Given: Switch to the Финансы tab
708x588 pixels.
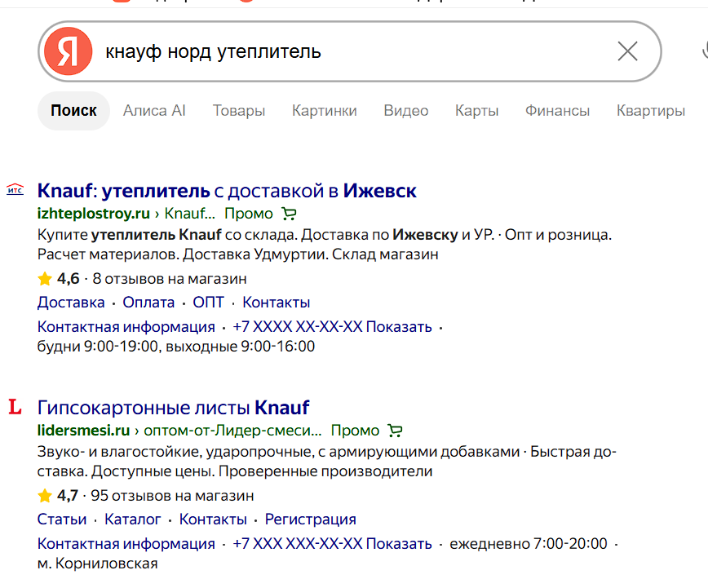Looking at the screenshot, I should (x=557, y=111).
